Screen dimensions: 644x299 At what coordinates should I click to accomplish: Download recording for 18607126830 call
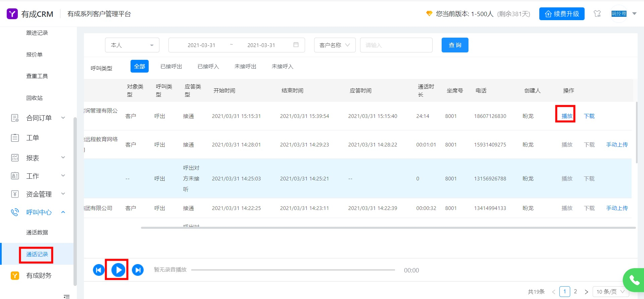point(589,116)
